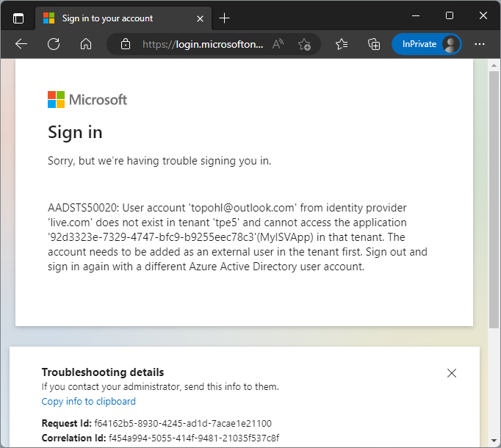Open the Favorites list icon
501x448 pixels.
(x=342, y=44)
